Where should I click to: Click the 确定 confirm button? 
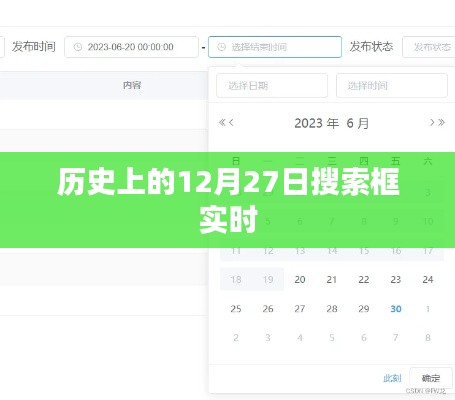[431, 378]
